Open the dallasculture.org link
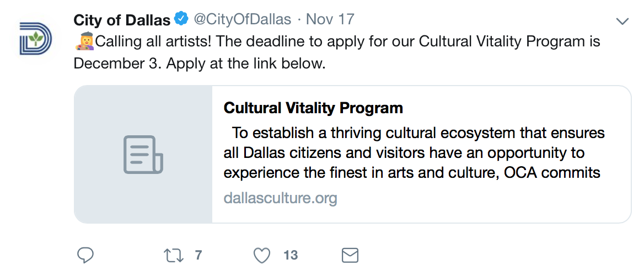This screenshot has width=644, height=275. (x=280, y=198)
